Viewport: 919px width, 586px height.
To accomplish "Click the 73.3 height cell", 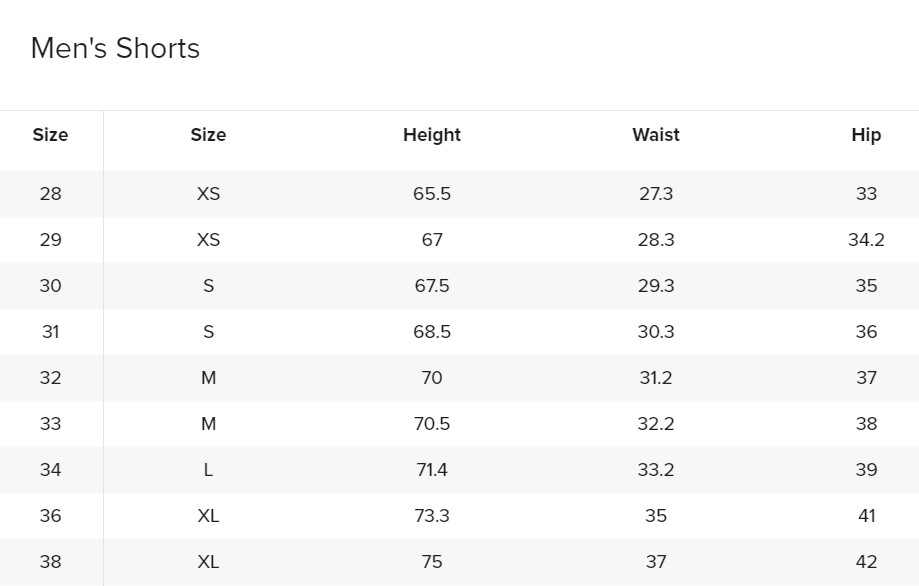I will click(x=432, y=516).
